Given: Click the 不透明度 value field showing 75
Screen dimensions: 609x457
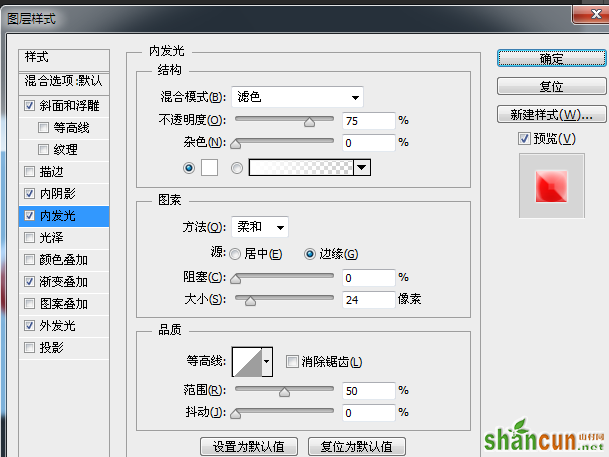Looking at the screenshot, I should pyautogui.click(x=369, y=121).
